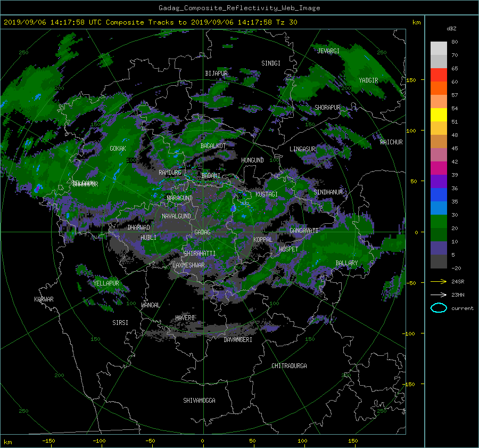Click the white 23MN arrow legend icon

439,295
